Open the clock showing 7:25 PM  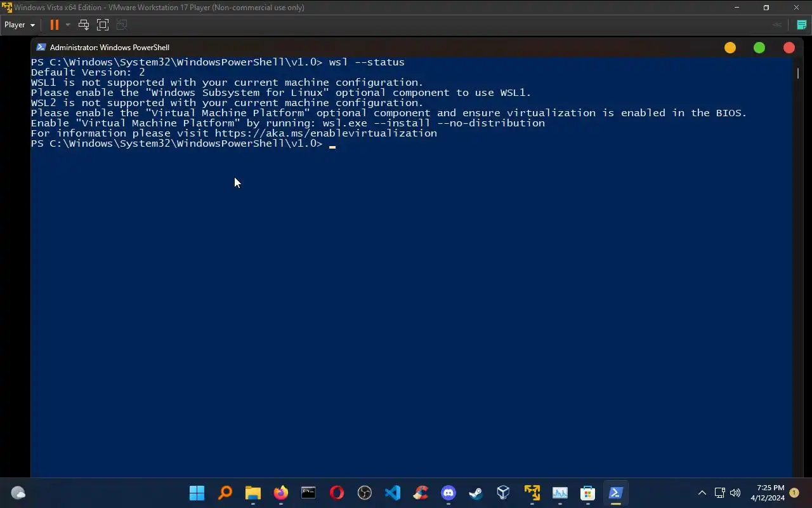768,493
